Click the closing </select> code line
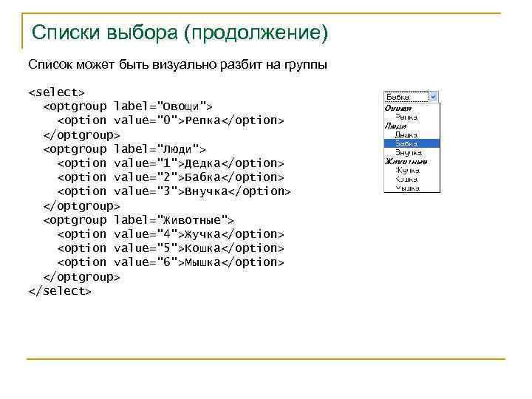Image resolution: width=532 pixels, height=399 pixels. 60,291
